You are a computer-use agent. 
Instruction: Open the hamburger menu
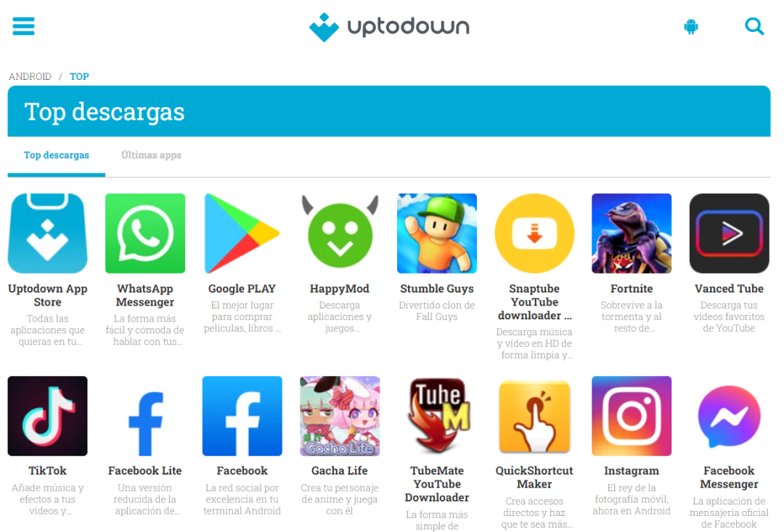pos(23,26)
